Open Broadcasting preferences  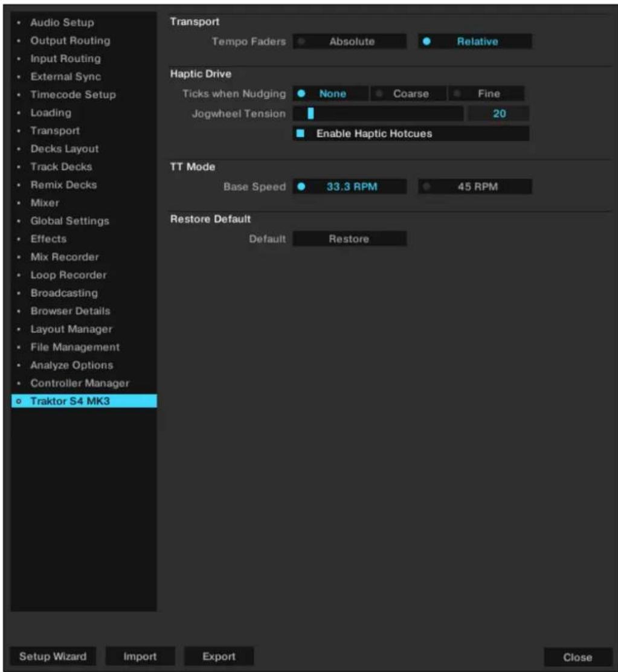coord(83,292)
